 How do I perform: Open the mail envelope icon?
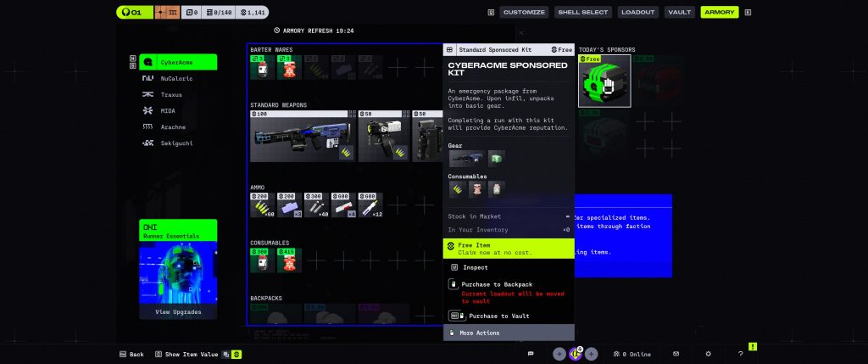[x=676, y=354]
